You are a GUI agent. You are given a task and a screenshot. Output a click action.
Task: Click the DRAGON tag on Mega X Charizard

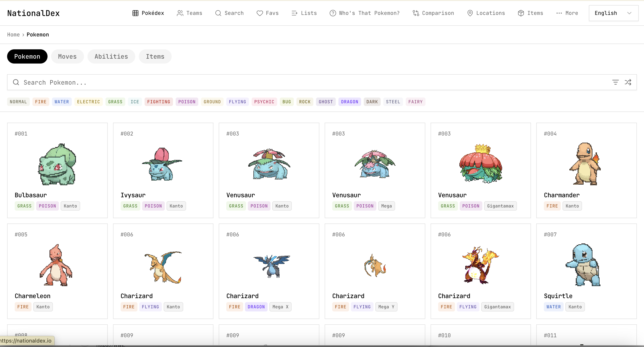(x=256, y=307)
